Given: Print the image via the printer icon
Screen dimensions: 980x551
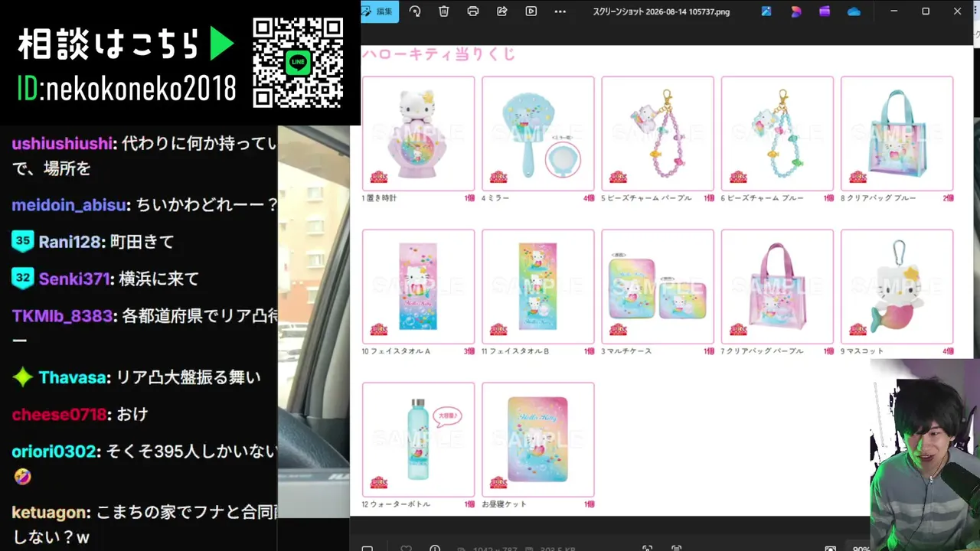Looking at the screenshot, I should [x=473, y=11].
